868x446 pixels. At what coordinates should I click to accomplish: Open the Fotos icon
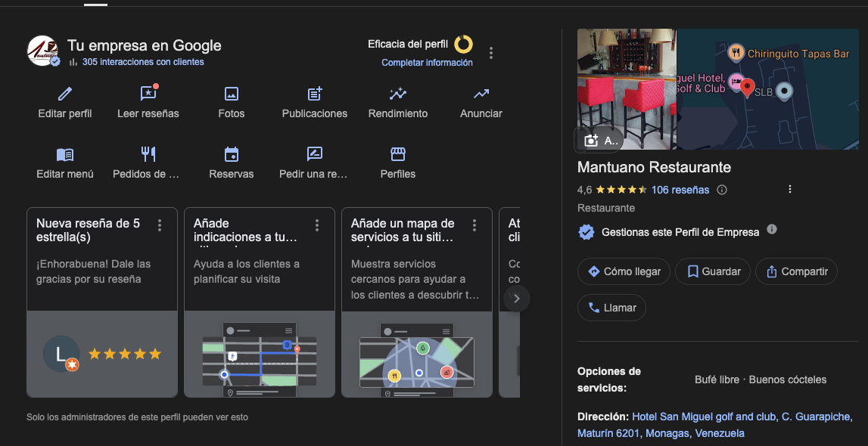[x=232, y=94]
